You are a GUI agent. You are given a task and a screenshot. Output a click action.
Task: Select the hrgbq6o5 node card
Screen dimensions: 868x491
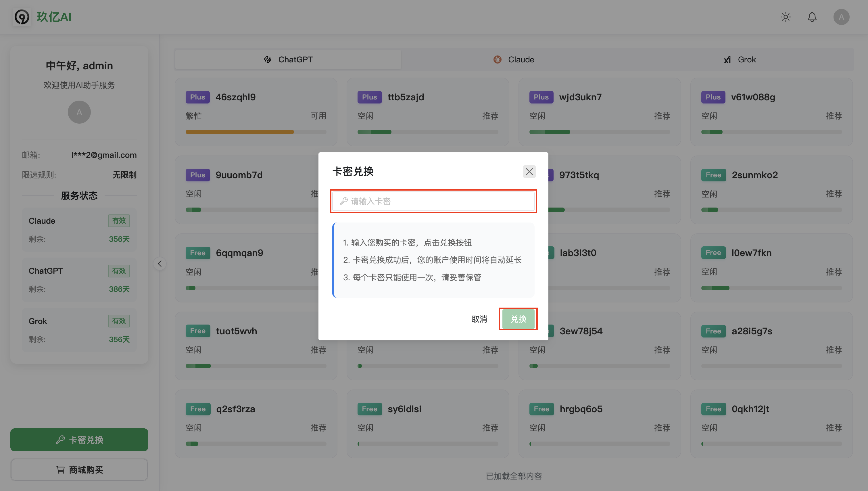pyautogui.click(x=600, y=424)
